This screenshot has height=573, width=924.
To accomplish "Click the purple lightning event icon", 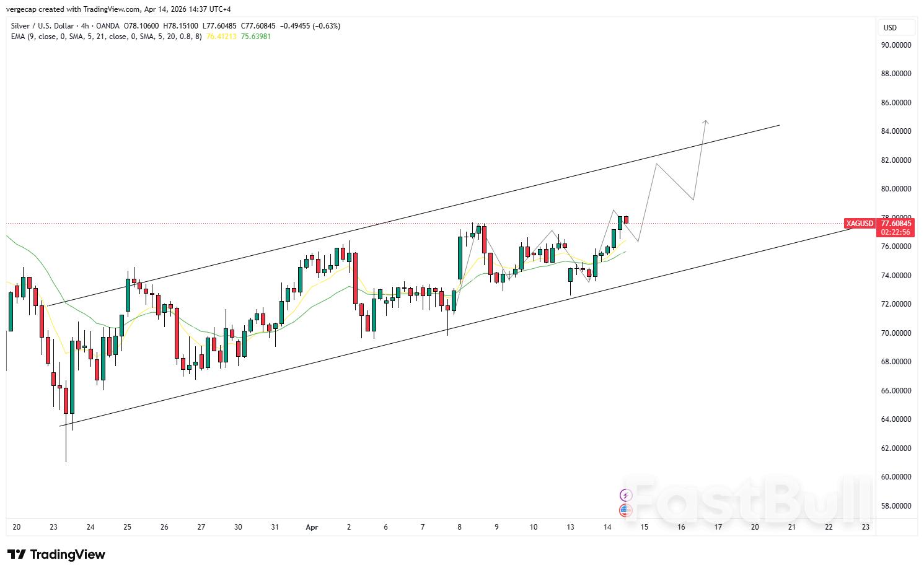I will (x=625, y=495).
